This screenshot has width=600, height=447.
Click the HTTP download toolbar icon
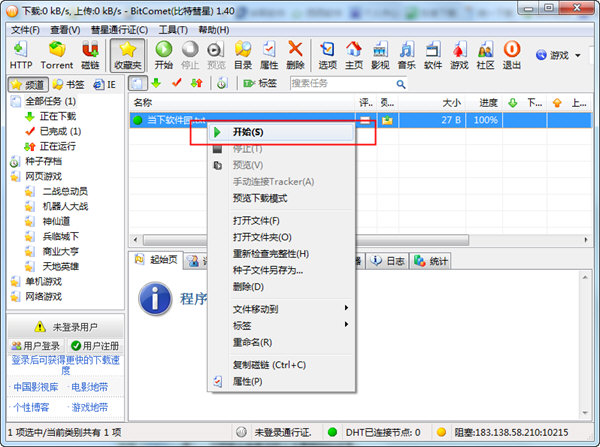pos(21,53)
